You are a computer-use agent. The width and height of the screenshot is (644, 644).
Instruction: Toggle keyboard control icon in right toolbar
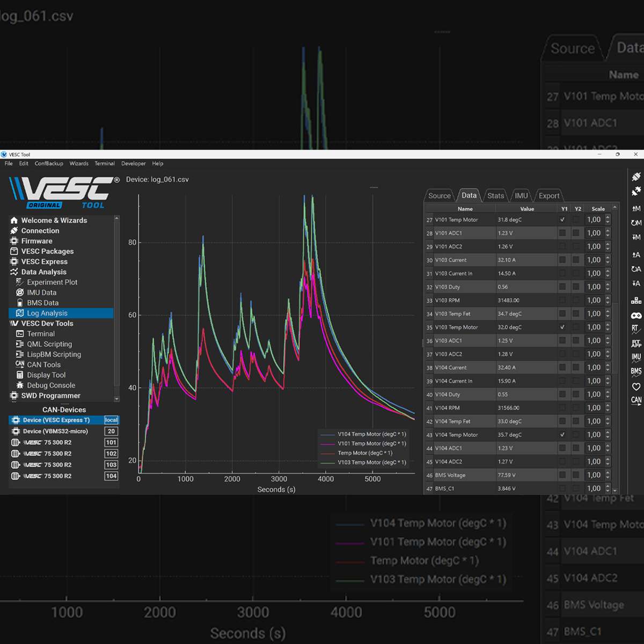pos(636,301)
